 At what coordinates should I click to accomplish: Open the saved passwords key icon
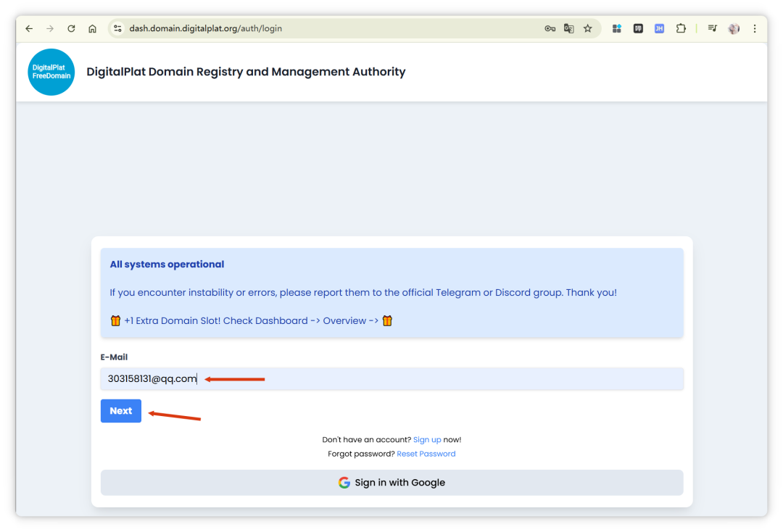coord(550,28)
